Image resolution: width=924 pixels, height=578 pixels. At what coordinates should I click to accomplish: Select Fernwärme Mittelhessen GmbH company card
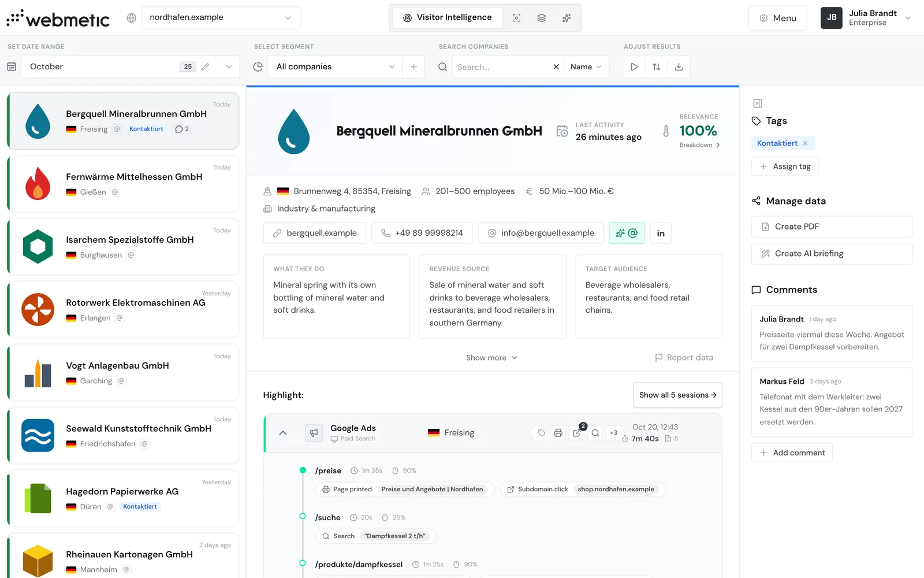pos(123,184)
